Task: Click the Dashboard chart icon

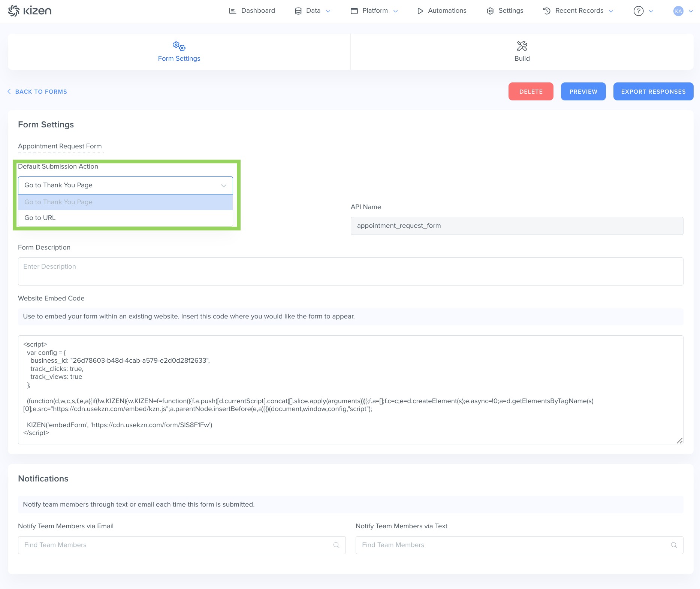Action: click(x=233, y=11)
